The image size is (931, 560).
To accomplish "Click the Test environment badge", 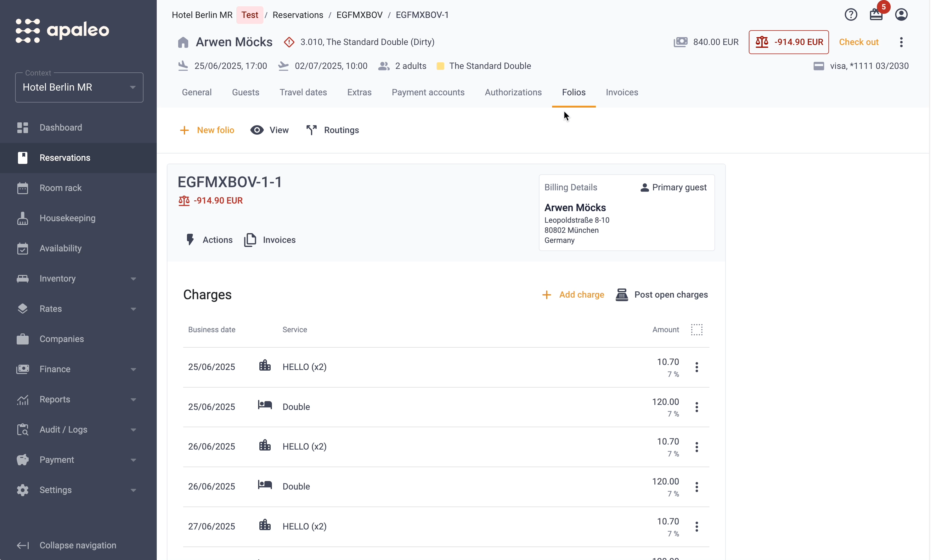I will [x=250, y=15].
